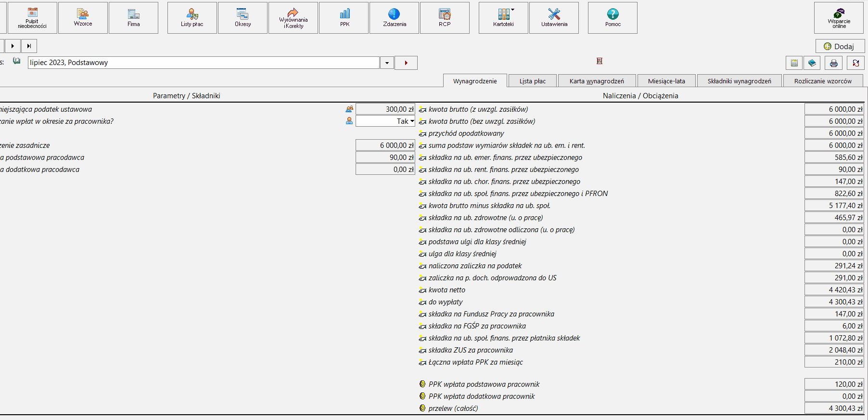Open Kartoteki dropdown menu
Image resolution: width=868 pixels, height=420 pixels.
[x=503, y=18]
